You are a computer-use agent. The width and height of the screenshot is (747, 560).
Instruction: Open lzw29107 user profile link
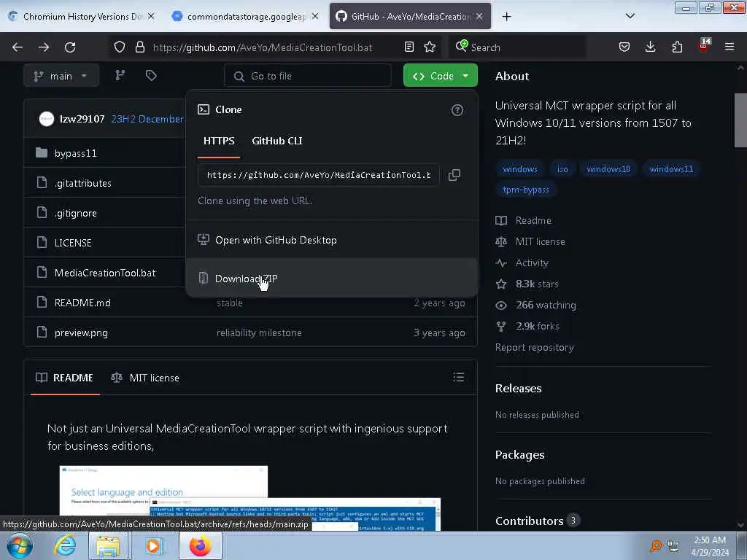click(82, 119)
